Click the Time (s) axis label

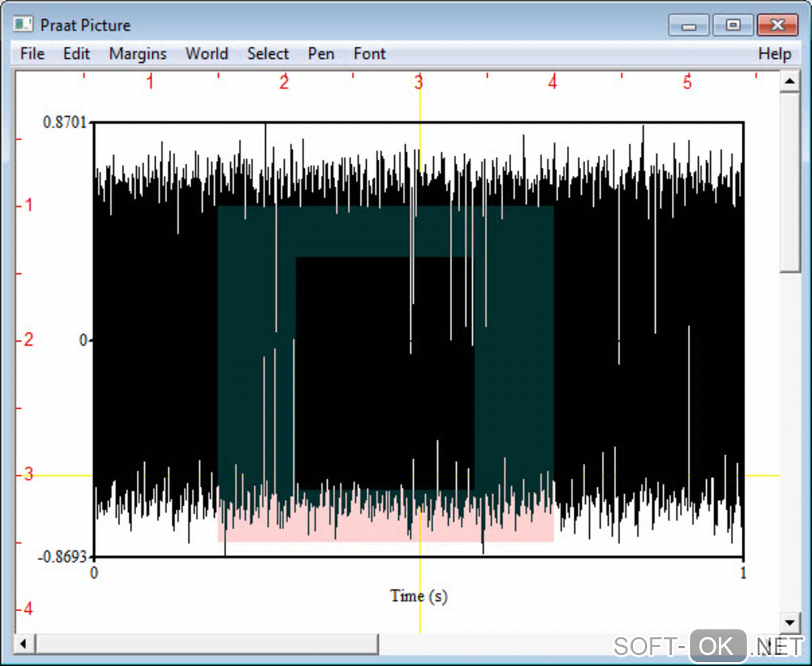[419, 596]
